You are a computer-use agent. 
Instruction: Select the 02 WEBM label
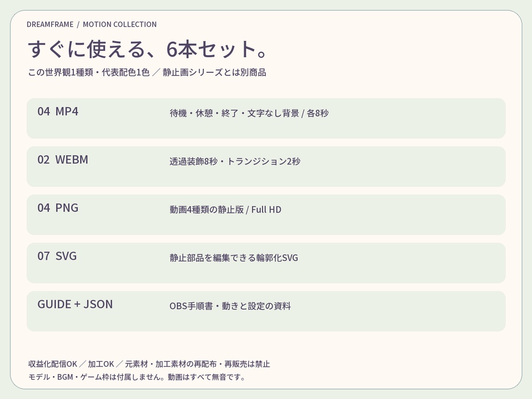pyautogui.click(x=63, y=159)
